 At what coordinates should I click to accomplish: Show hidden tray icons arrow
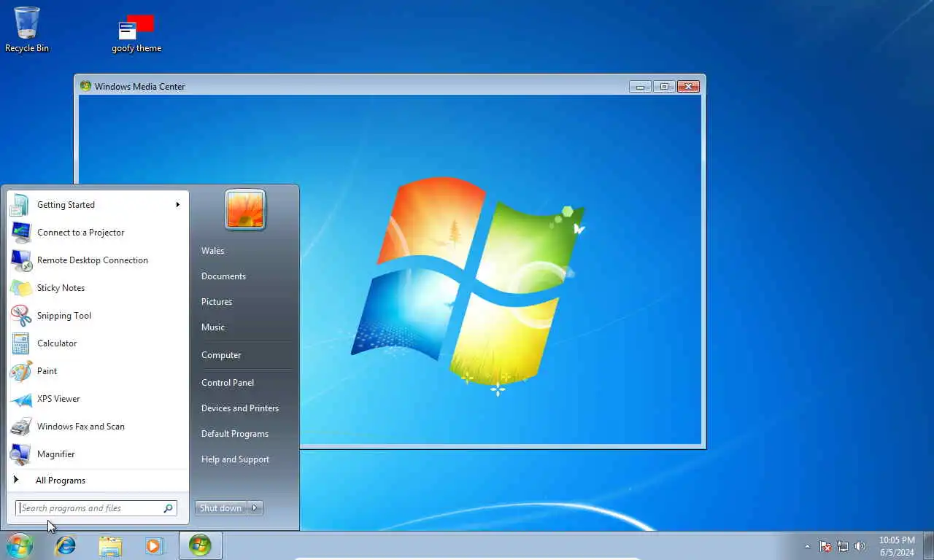click(x=807, y=546)
